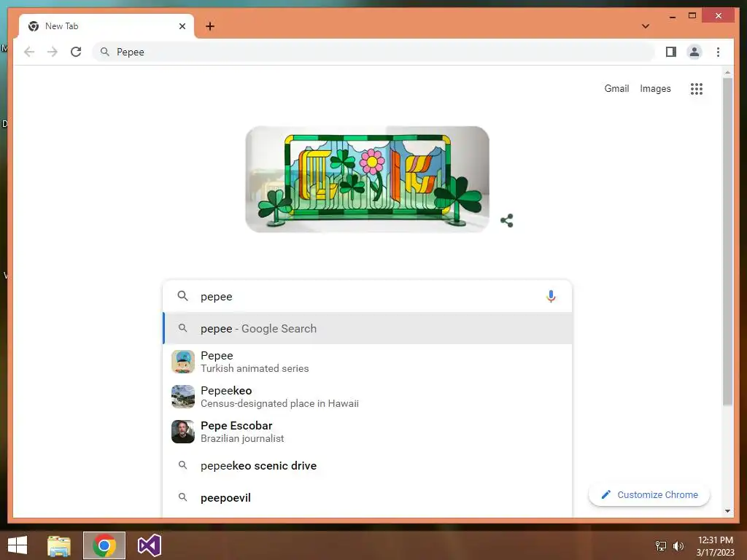
Task: Choose the Pepeekeo Hawaii suggestion
Action: coord(368,397)
